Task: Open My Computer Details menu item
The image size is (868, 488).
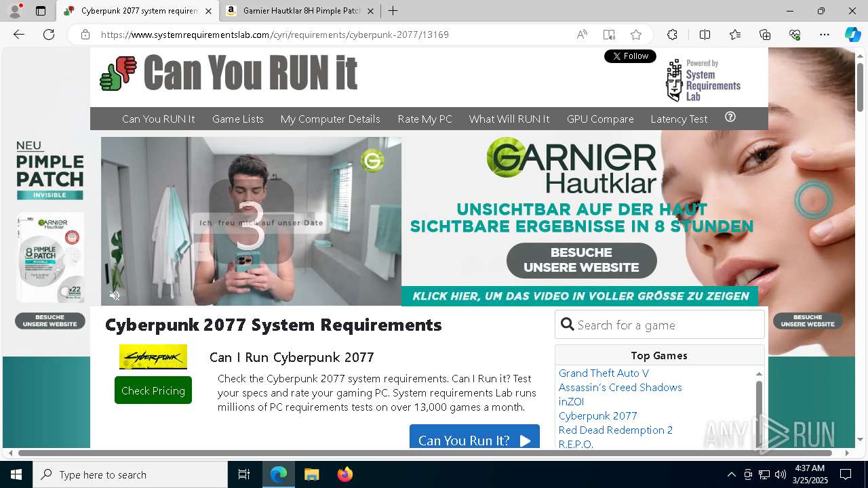Action: tap(330, 119)
